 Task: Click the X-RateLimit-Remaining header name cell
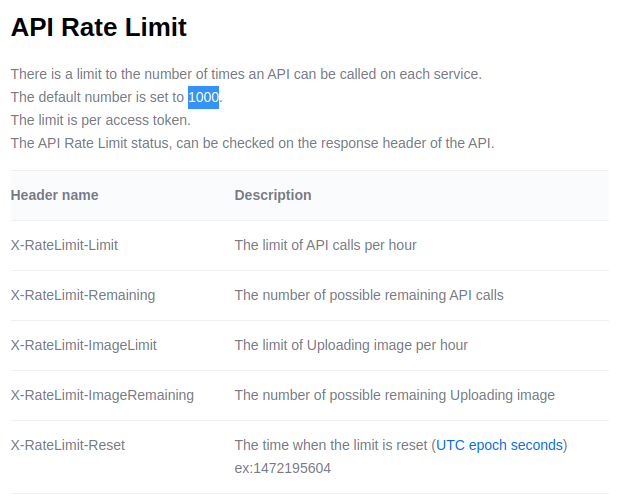point(83,295)
